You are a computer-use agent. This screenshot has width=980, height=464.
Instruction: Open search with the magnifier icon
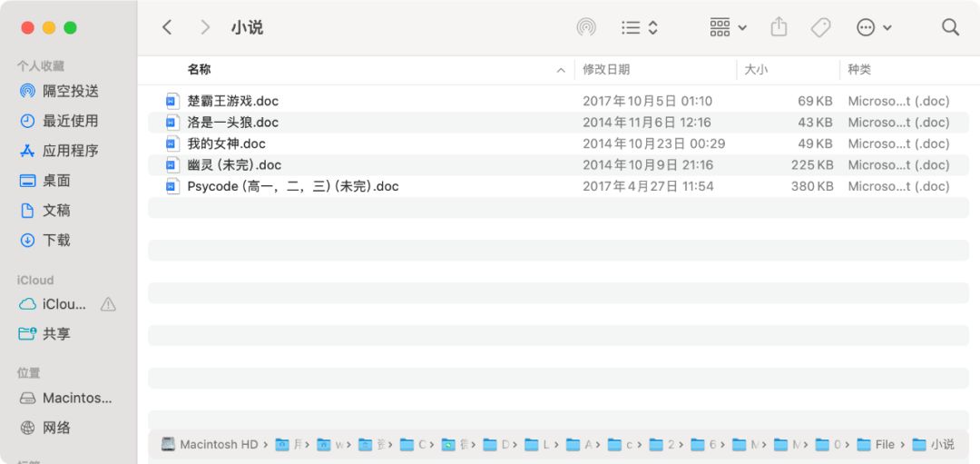(x=950, y=27)
